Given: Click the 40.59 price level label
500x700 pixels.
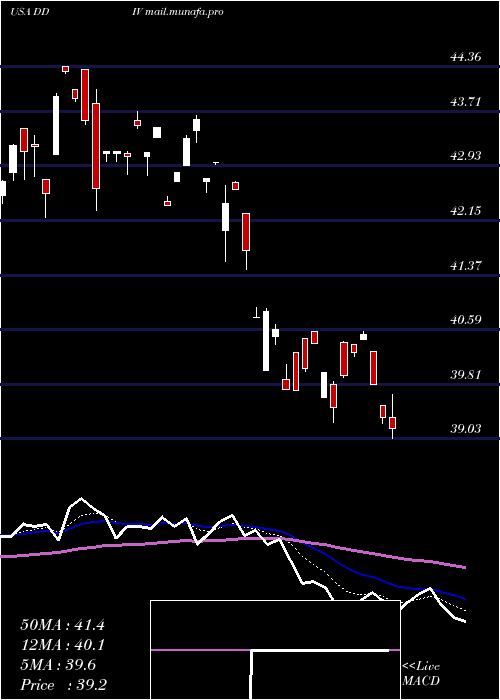Looking at the screenshot, I should 466,319.
